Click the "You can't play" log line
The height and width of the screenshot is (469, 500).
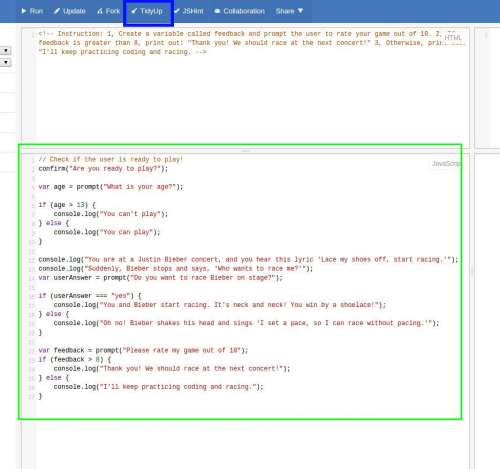[111, 214]
